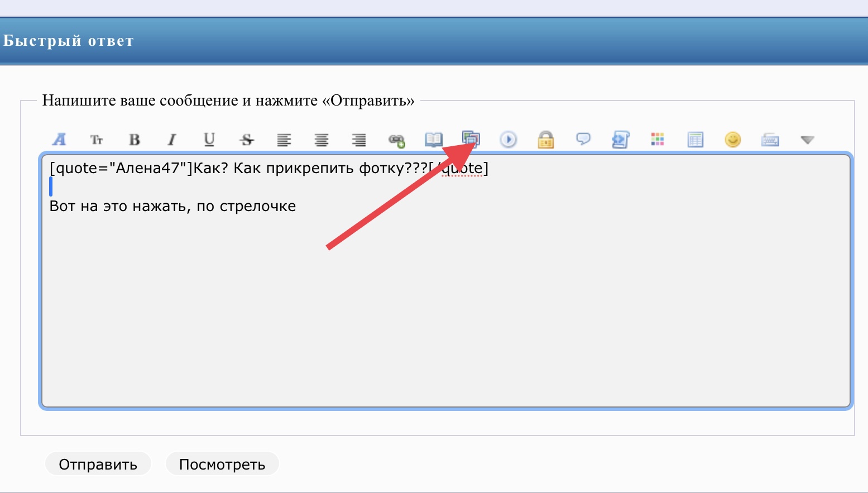868x493 pixels.
Task: Open the text size tool
Action: pos(97,140)
